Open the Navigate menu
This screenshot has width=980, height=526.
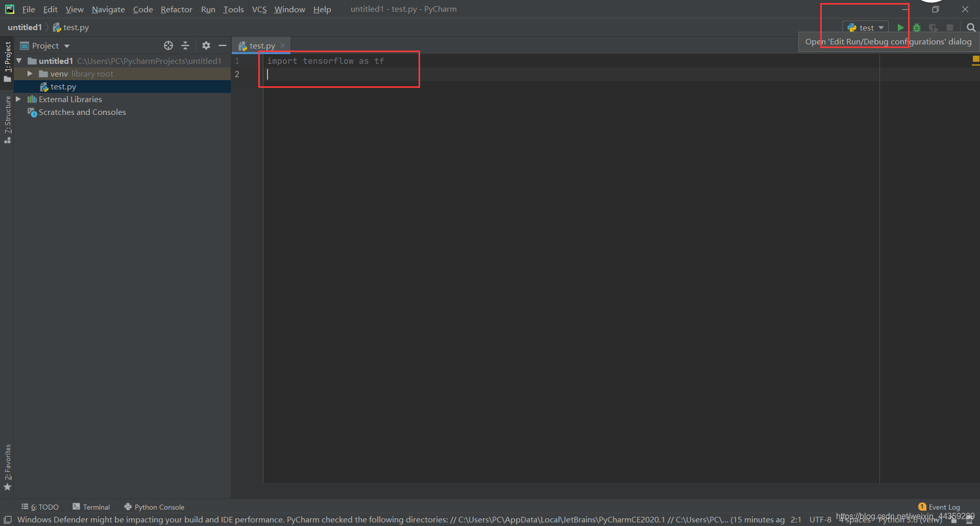tap(108, 9)
